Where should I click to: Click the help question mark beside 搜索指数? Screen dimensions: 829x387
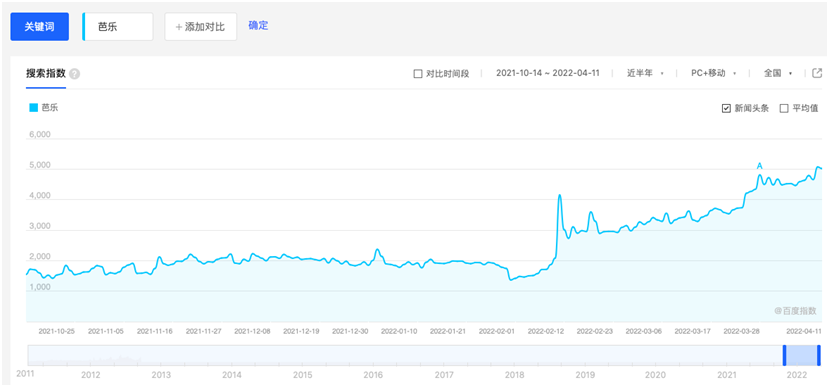coord(75,74)
